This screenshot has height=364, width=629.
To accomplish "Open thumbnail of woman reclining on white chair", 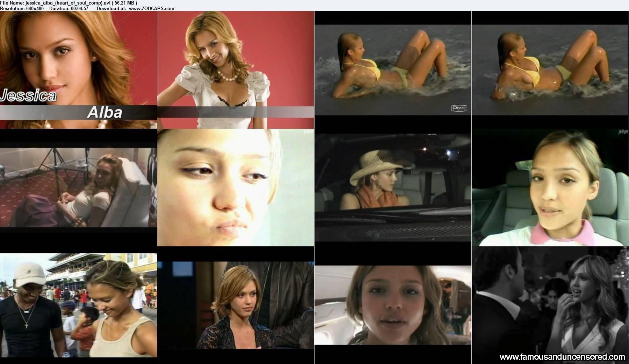I will coord(78,187).
